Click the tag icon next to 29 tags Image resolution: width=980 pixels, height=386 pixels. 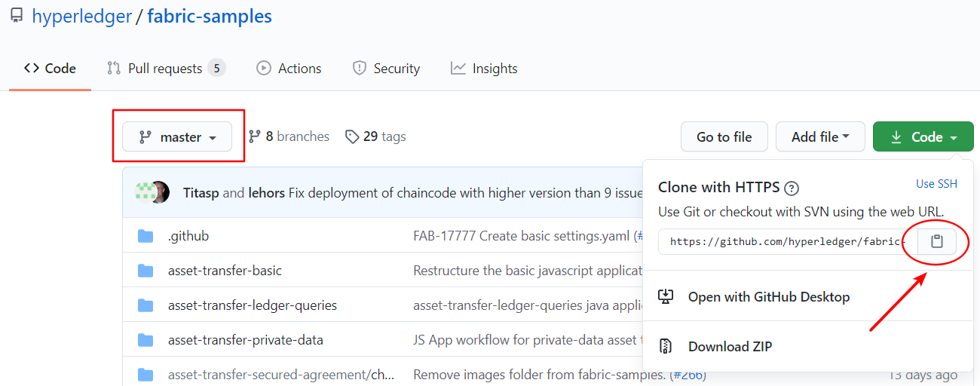tap(351, 136)
